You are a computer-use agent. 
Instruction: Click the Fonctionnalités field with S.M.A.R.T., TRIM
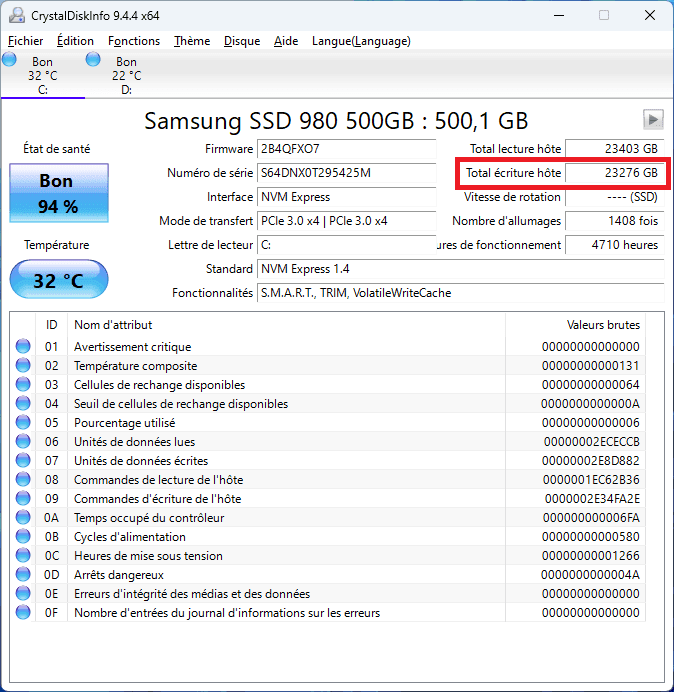(460, 293)
